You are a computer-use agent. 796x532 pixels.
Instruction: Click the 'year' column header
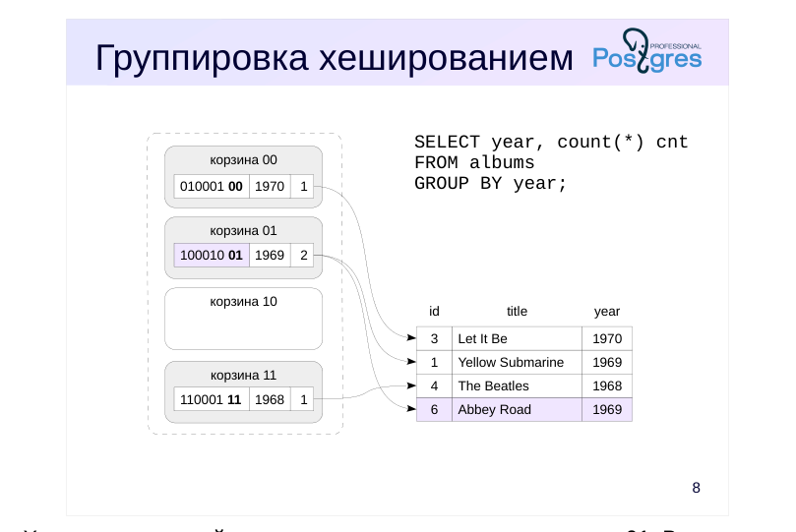607,312
